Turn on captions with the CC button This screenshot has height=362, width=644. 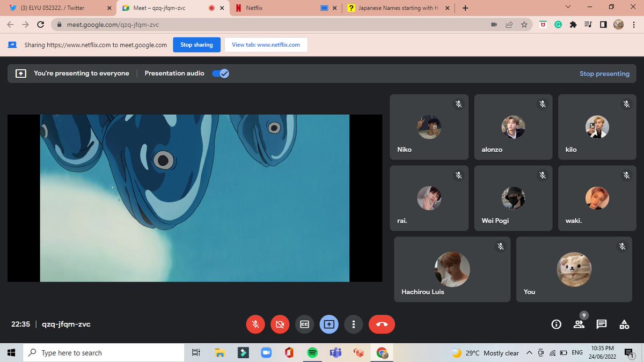click(x=304, y=324)
